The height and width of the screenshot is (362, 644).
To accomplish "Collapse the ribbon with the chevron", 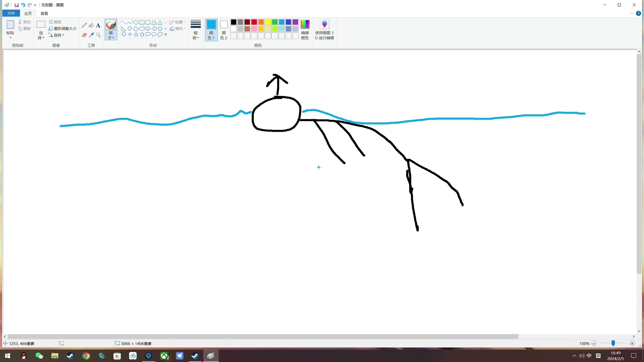I will coord(632,13).
